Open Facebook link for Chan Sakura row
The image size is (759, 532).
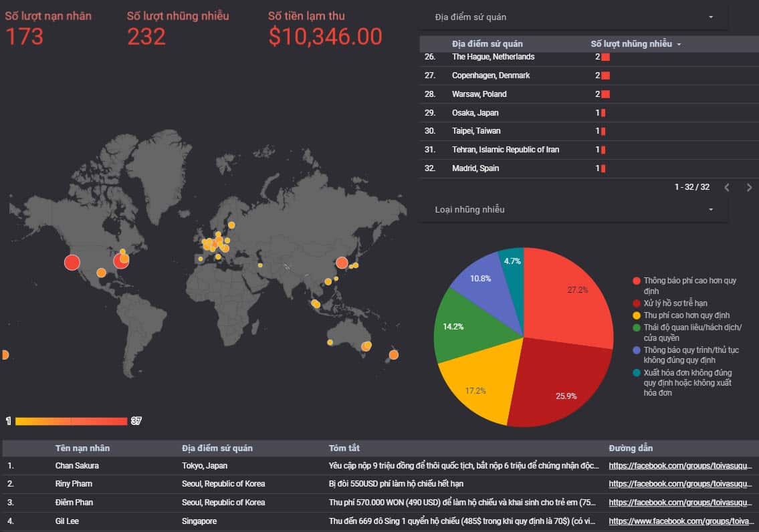(680, 465)
